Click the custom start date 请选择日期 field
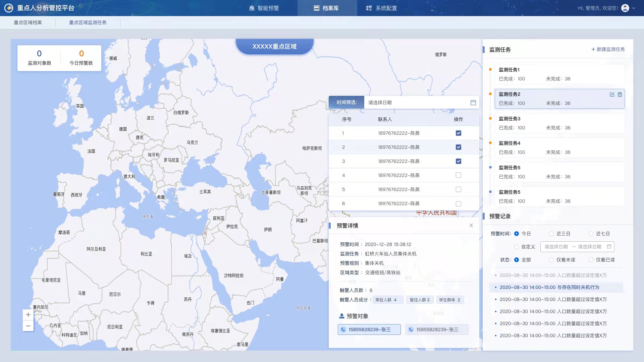Image resolution: width=644 pixels, height=362 pixels. [x=556, y=247]
